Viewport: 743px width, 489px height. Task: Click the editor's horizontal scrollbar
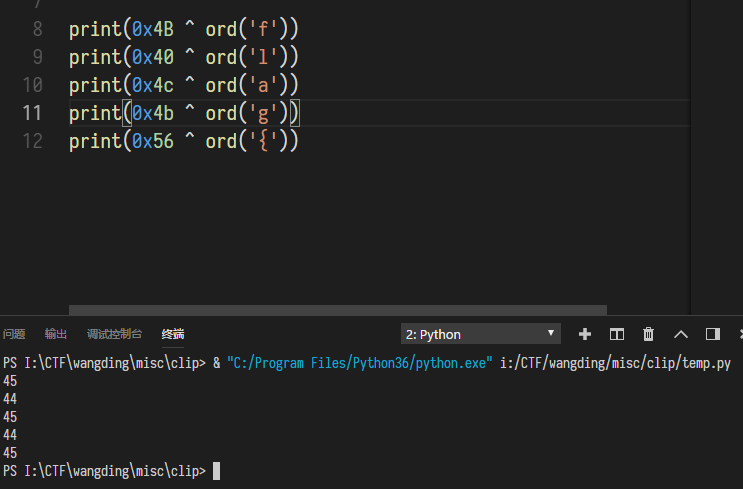[x=337, y=311]
